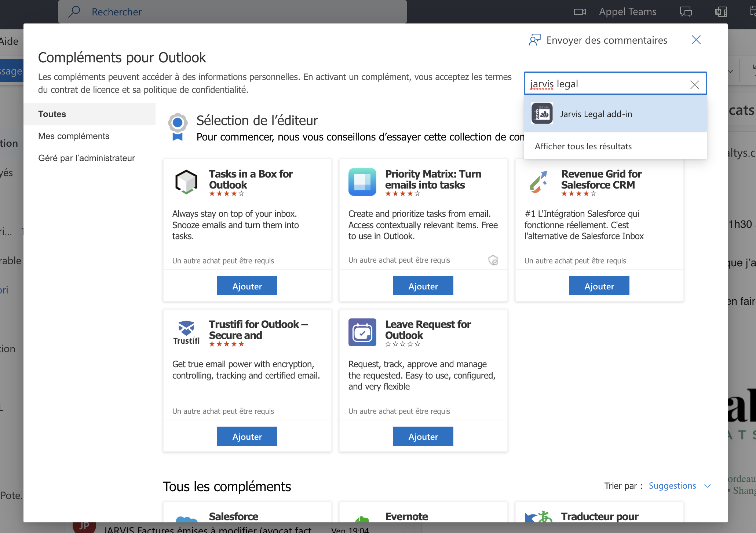Click Trustifi five-star rating
The height and width of the screenshot is (533, 756).
(x=227, y=344)
